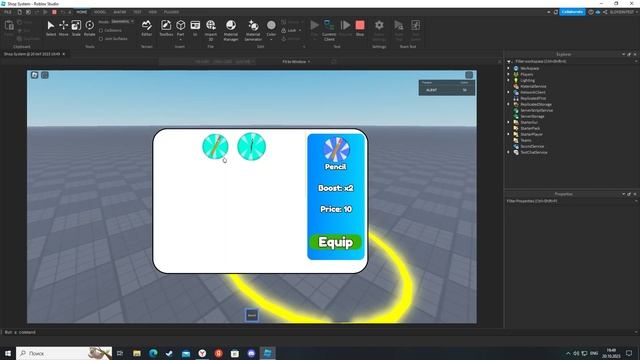Click the Roblox menu icon in viewport
This screenshot has height=360, width=640.
(34, 75)
